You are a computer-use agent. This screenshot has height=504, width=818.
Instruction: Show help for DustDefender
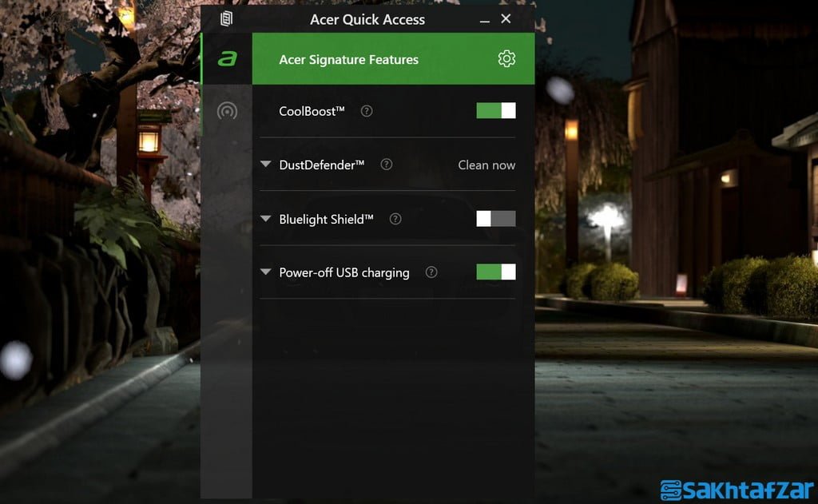[386, 165]
